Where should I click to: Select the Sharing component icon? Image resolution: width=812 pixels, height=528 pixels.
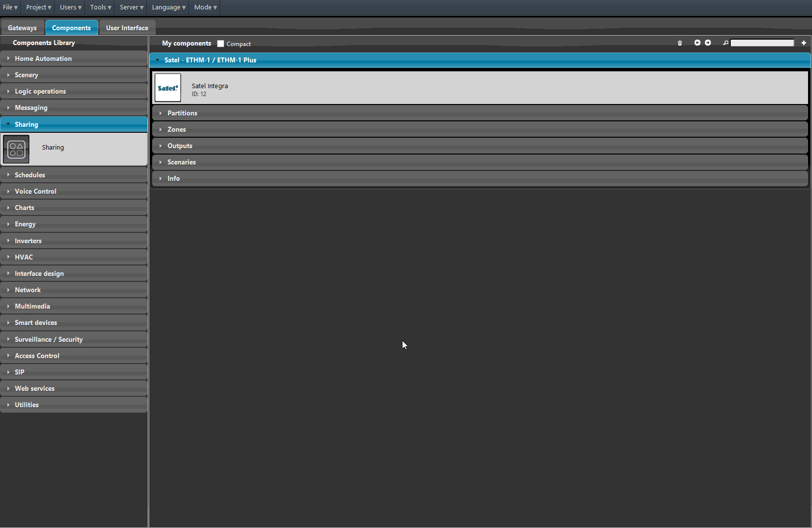[16, 149]
